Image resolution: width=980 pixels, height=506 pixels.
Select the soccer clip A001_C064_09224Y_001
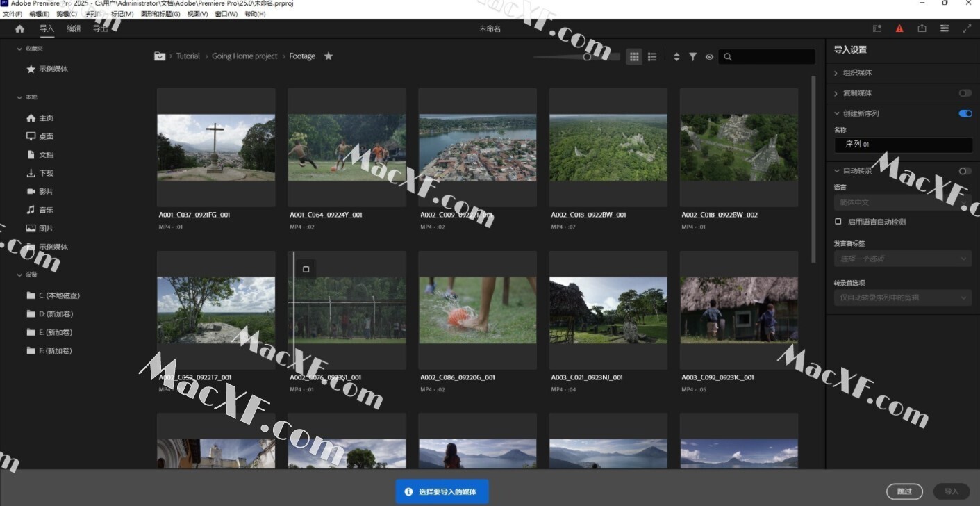click(x=347, y=147)
